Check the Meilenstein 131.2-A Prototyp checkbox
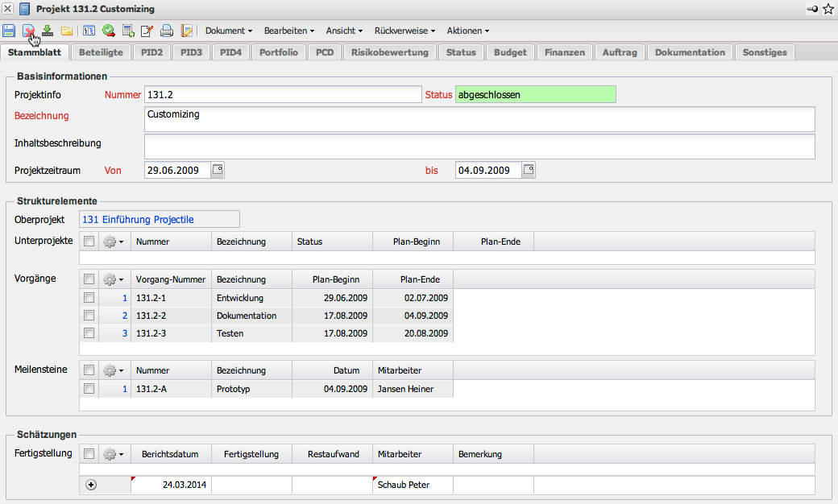The height and width of the screenshot is (504, 838). pos(89,389)
